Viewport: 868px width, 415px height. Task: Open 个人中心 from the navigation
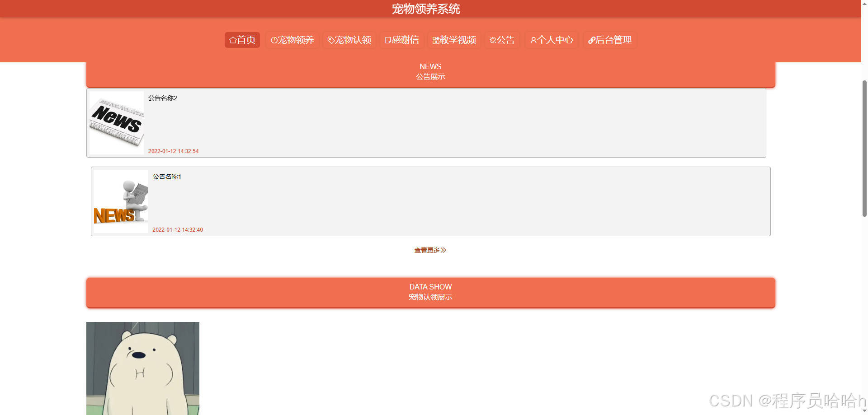(552, 40)
